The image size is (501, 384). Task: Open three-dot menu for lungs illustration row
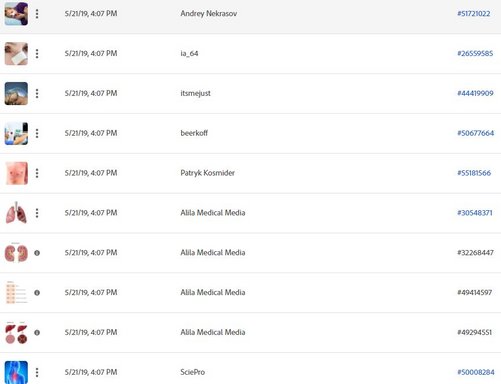(37, 213)
